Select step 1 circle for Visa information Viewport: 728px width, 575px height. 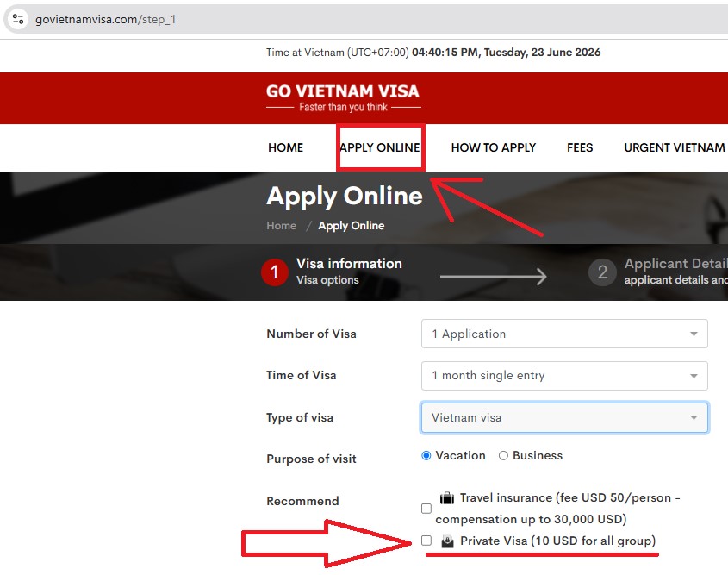pos(274,272)
